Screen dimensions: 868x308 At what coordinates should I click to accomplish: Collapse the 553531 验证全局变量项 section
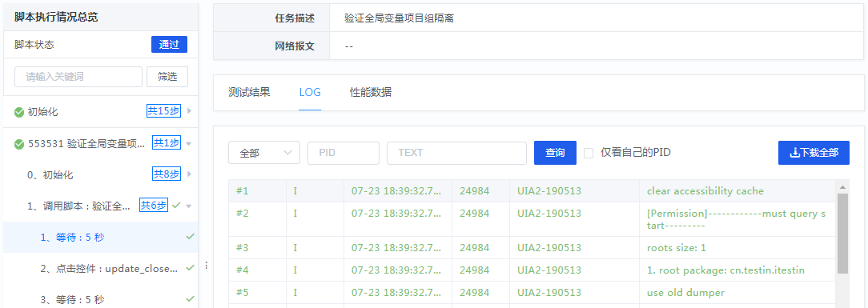coord(189,144)
